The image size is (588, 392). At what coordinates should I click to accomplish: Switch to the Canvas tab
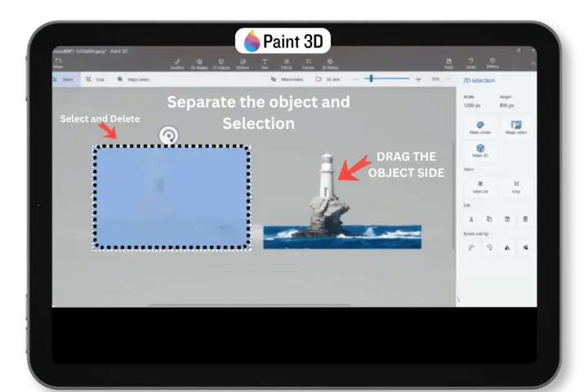click(309, 63)
